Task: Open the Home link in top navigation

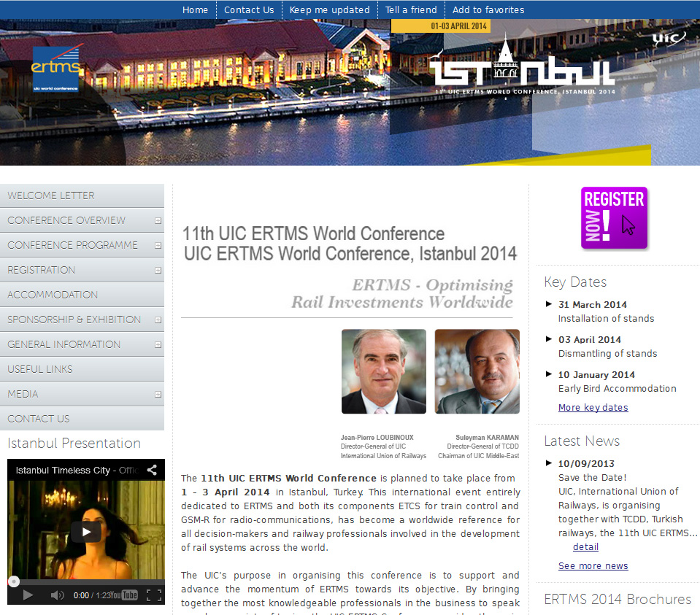Action: 195,9
